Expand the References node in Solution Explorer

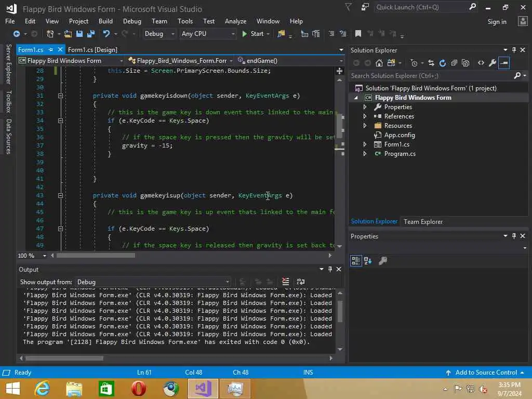coord(365,116)
